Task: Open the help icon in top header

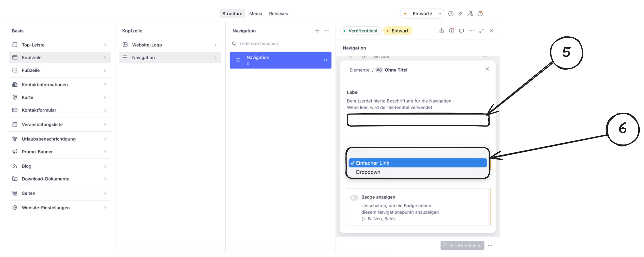Action: (480, 14)
